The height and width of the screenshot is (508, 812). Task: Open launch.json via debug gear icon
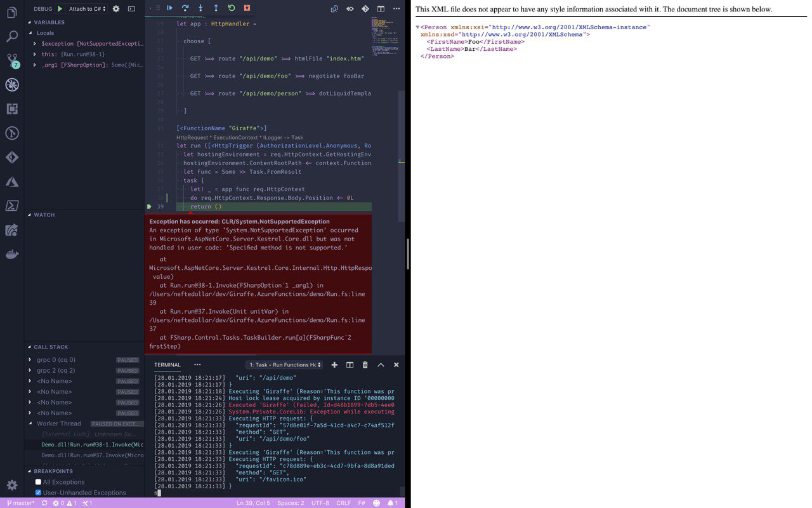[115, 9]
